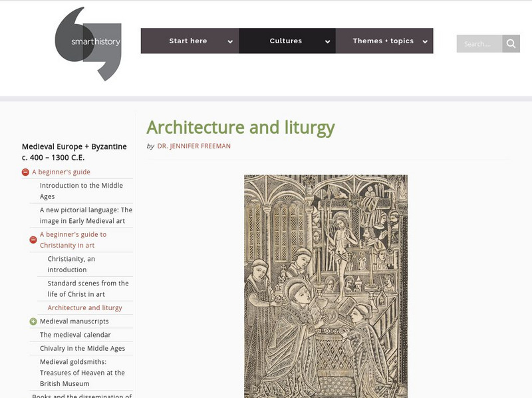Screen dimensions: 532x398
Task: Open A new pictorial language article
Action: point(86,215)
